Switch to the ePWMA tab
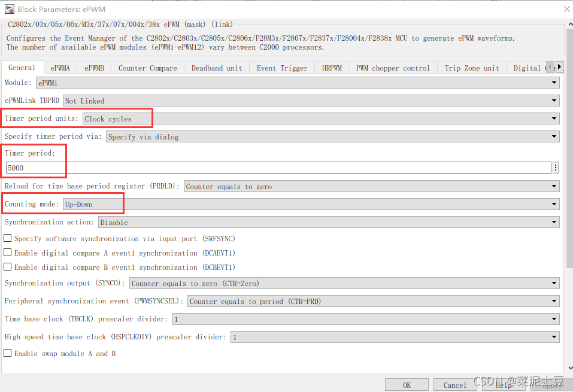This screenshot has width=573, height=392. tap(60, 68)
